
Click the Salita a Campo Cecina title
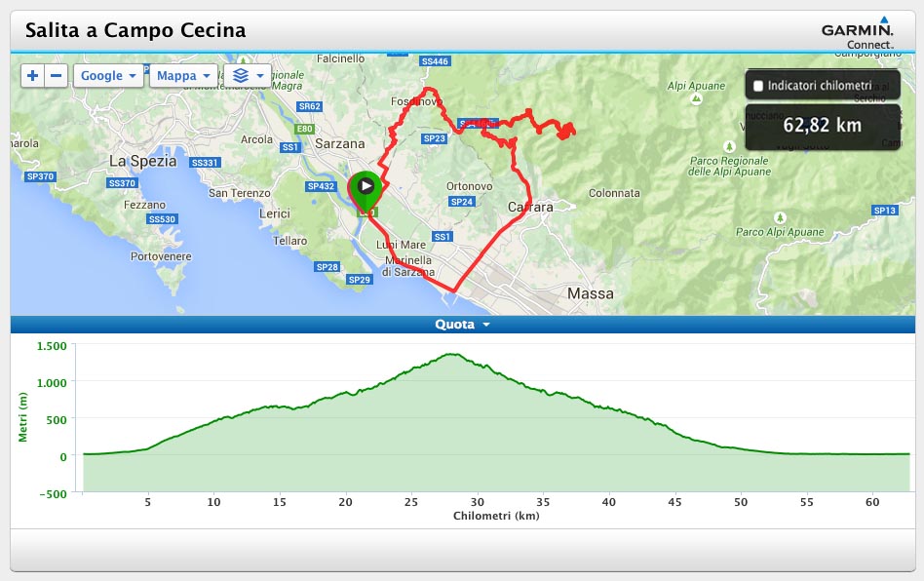coord(135,30)
